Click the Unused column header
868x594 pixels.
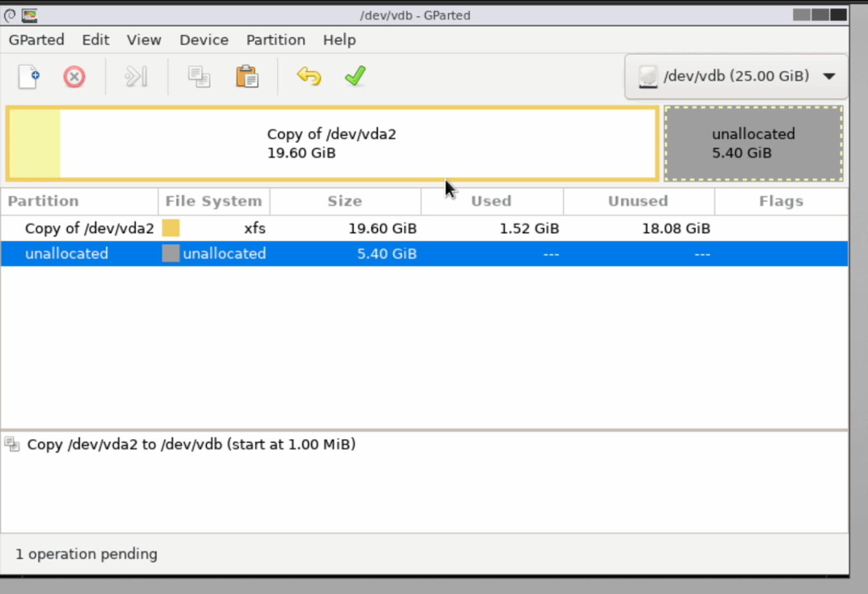point(639,201)
